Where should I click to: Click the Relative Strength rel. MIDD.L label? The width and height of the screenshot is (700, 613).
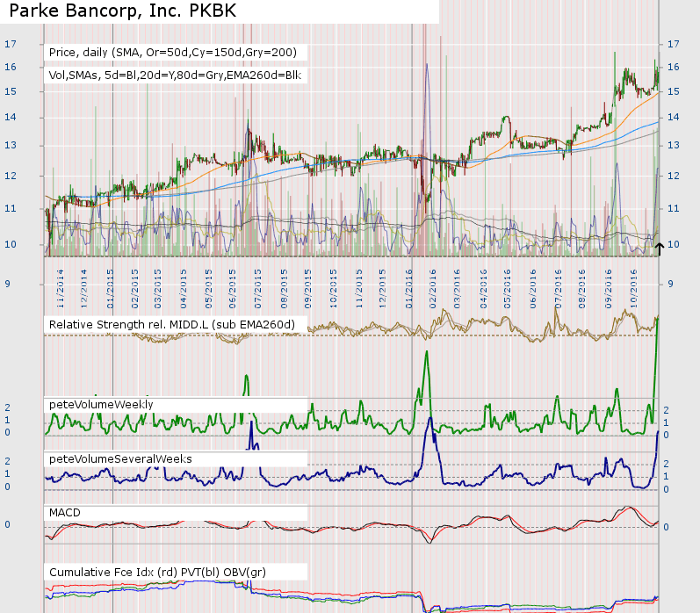[x=172, y=325]
